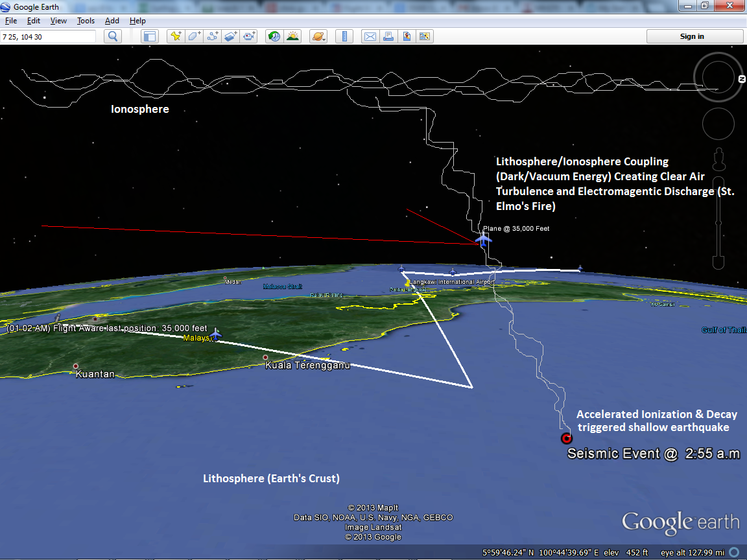747x560 pixels.
Task: Add a polygon with the toolbar
Action: pos(194,36)
